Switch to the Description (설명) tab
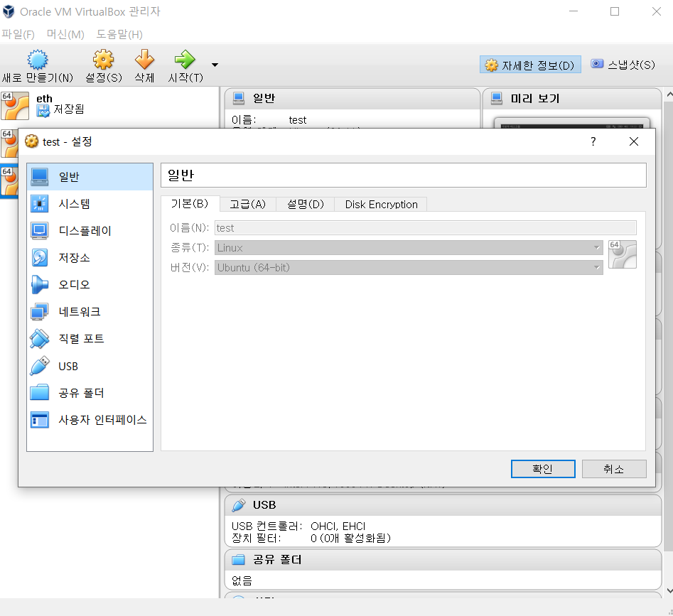Image resolution: width=673 pixels, height=616 pixels. (x=305, y=204)
